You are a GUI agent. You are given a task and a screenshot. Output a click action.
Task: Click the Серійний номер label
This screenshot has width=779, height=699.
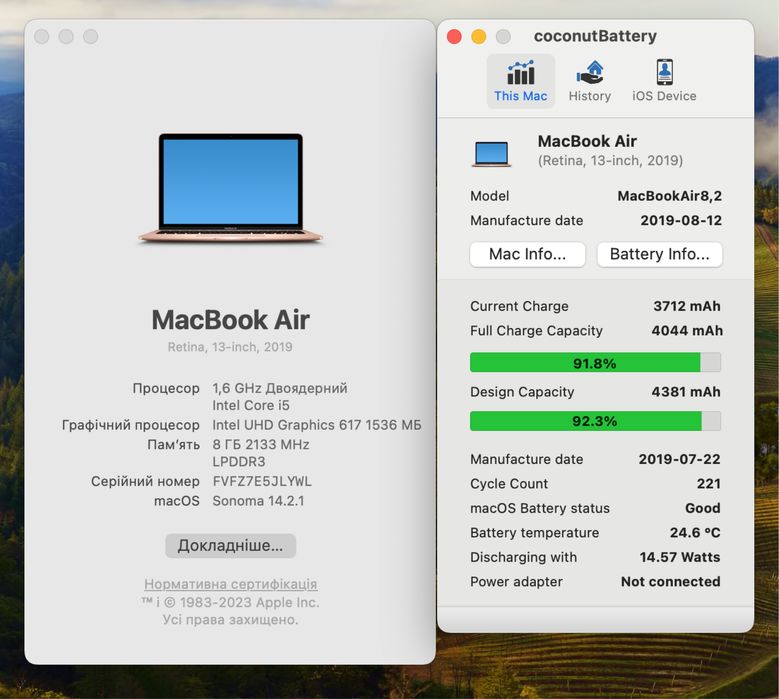145,481
